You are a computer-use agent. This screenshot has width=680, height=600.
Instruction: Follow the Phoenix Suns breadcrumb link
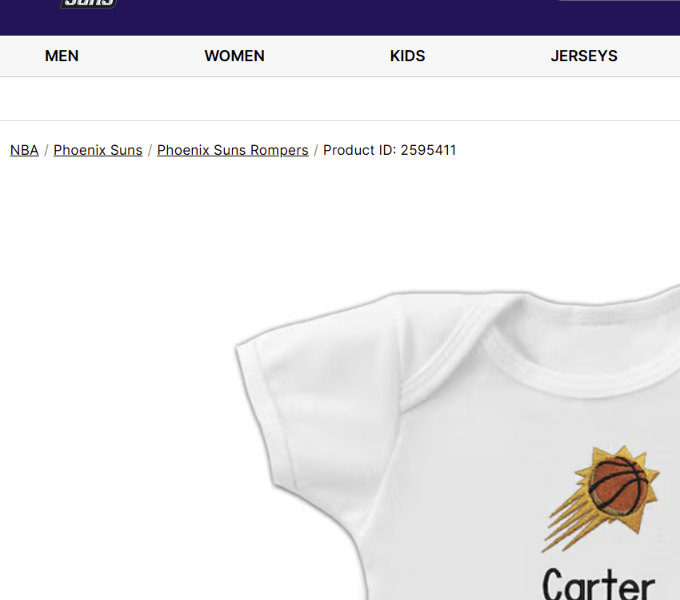[x=98, y=150]
